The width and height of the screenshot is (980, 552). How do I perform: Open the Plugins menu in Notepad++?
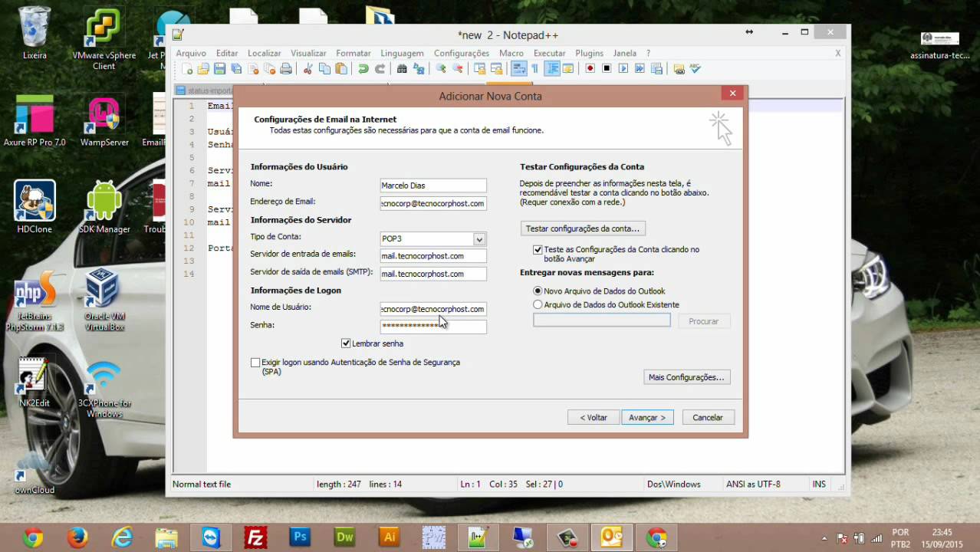(590, 53)
